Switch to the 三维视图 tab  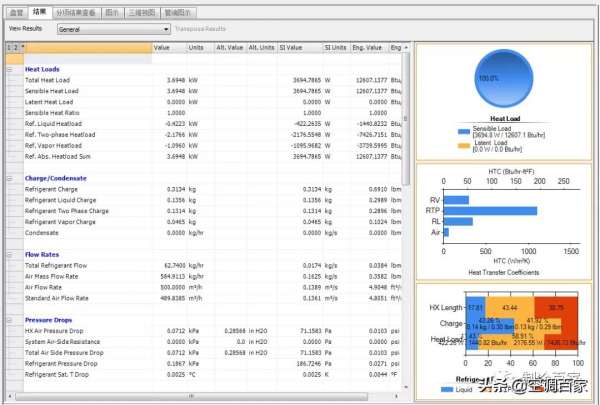168,11
